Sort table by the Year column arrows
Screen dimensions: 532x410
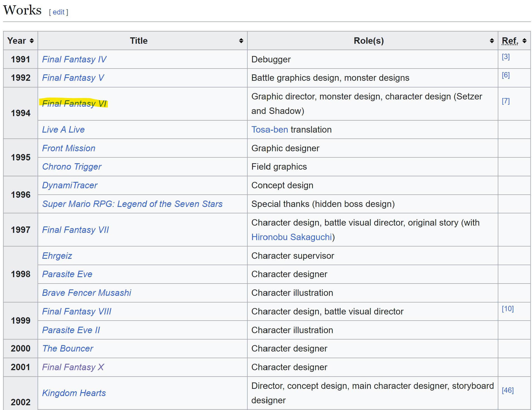coord(32,41)
